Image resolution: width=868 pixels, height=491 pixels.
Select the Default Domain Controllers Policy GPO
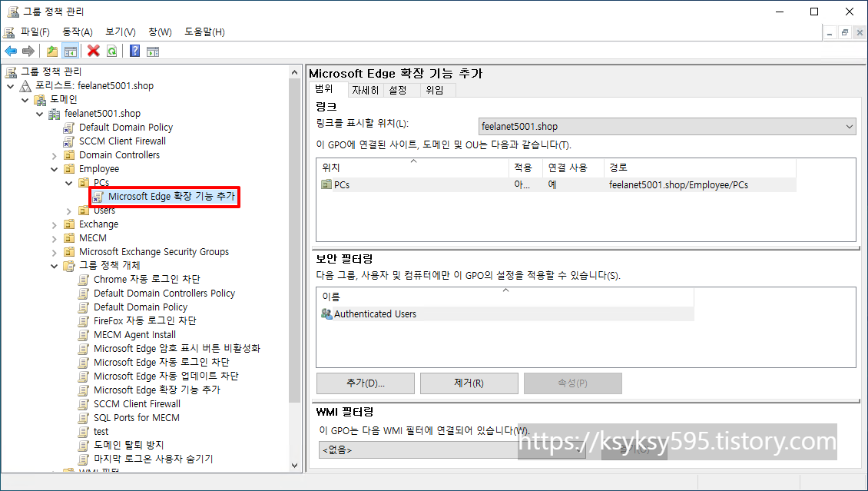point(164,294)
